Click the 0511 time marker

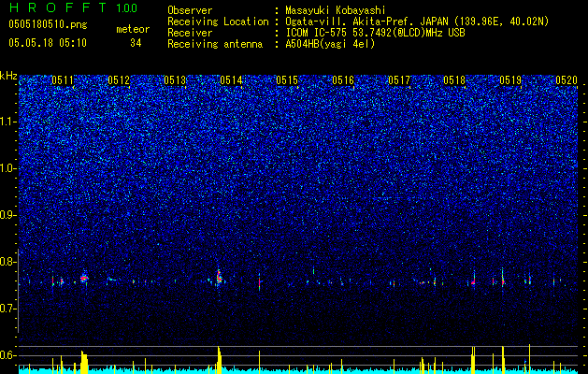[63, 80]
